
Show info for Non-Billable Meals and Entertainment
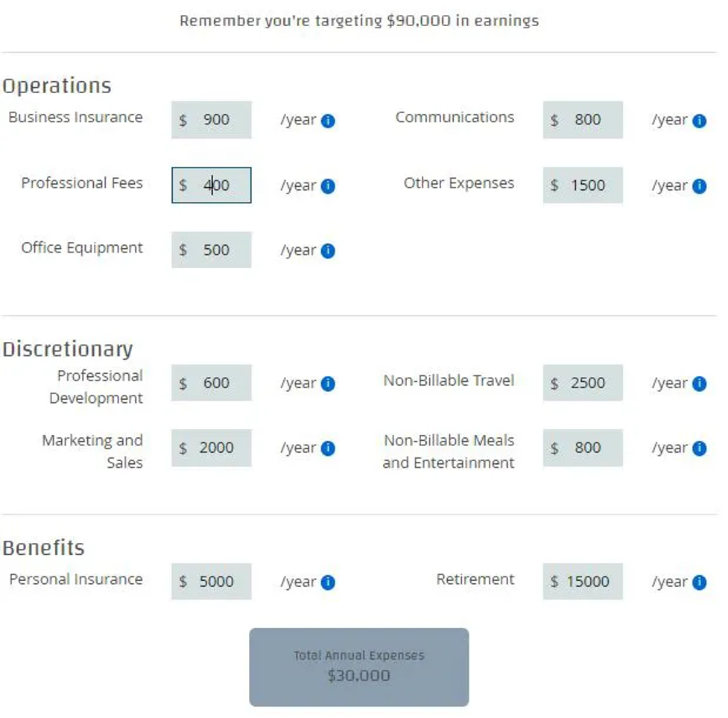tap(699, 448)
